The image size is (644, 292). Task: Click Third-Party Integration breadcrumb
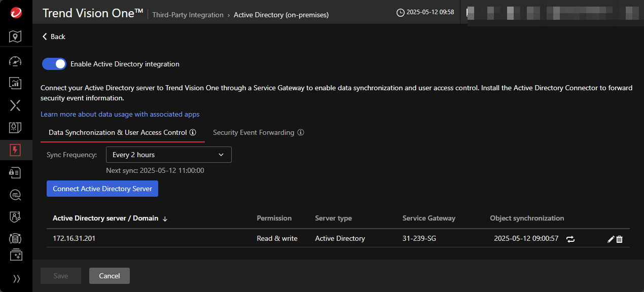click(188, 15)
